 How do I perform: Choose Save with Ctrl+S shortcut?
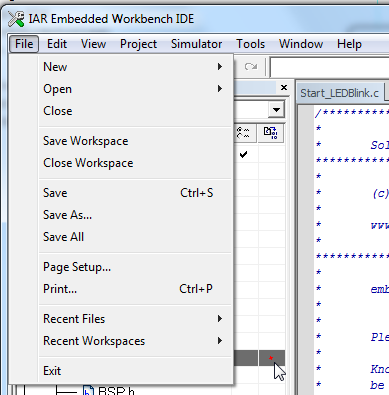pyautogui.click(x=135, y=193)
